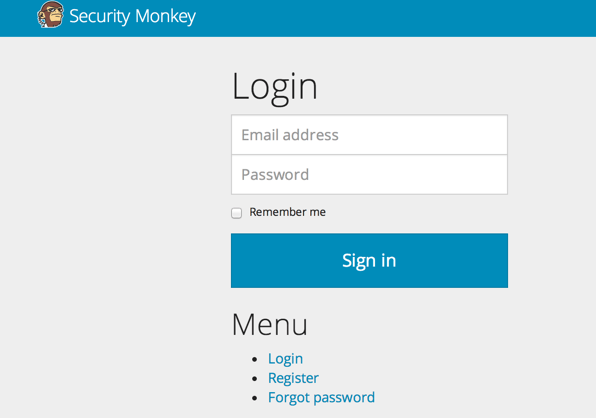Screen dimensions: 596x418
Task: Select the large Login heading
Action: 274,88
